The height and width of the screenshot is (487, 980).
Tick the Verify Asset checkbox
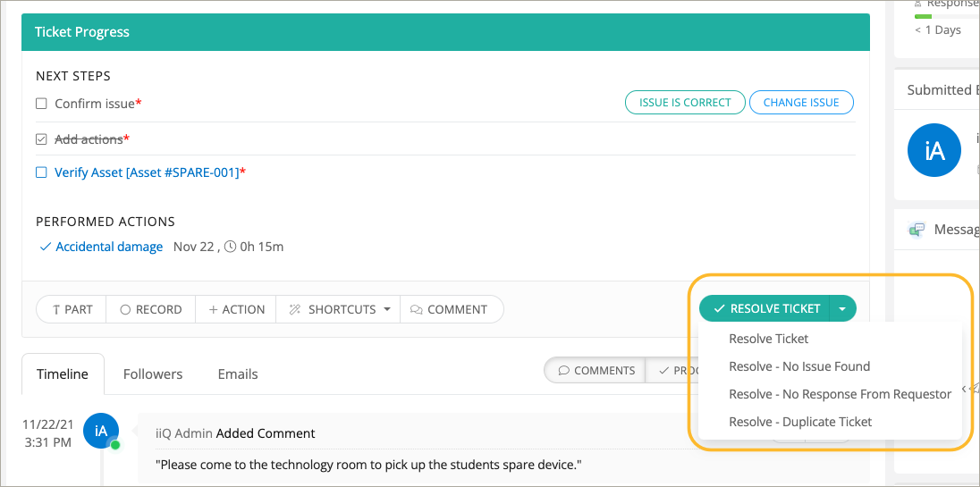click(x=41, y=172)
